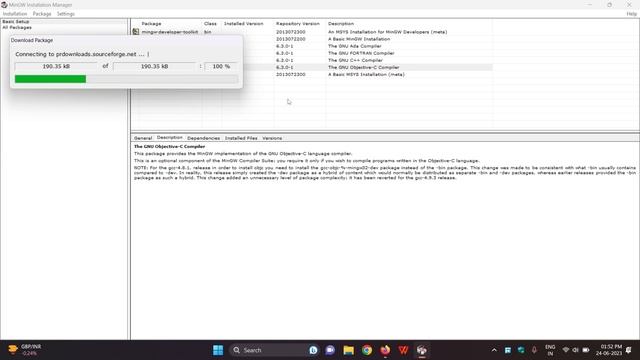Open the Windows Start menu
Viewport: 640px width, 360px height.
click(218, 350)
